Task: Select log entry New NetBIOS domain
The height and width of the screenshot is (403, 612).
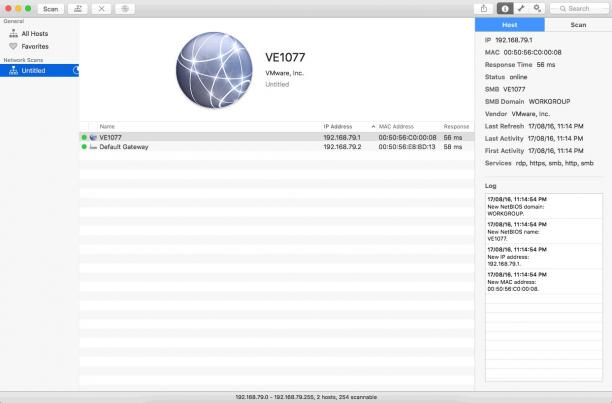Action: 544,206
